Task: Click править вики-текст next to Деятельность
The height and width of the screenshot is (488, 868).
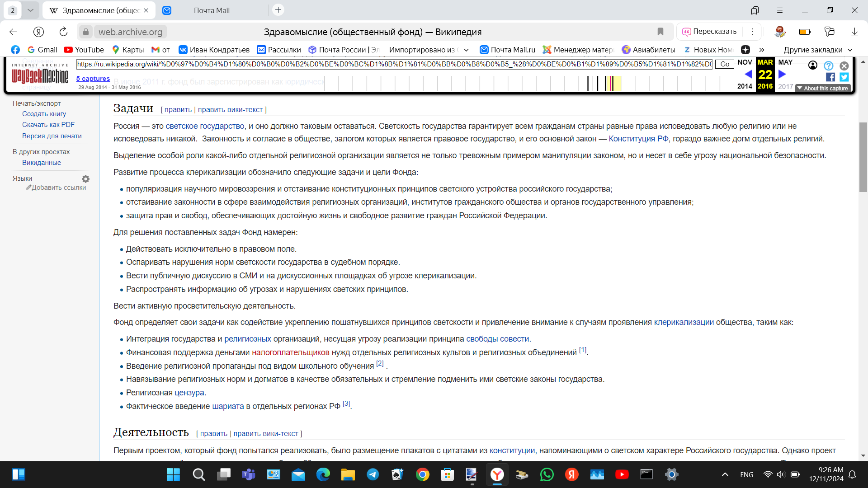Action: (x=266, y=433)
